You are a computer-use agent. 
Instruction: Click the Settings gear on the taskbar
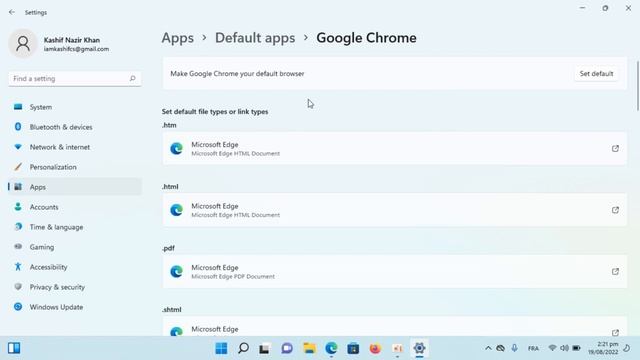[x=419, y=348]
